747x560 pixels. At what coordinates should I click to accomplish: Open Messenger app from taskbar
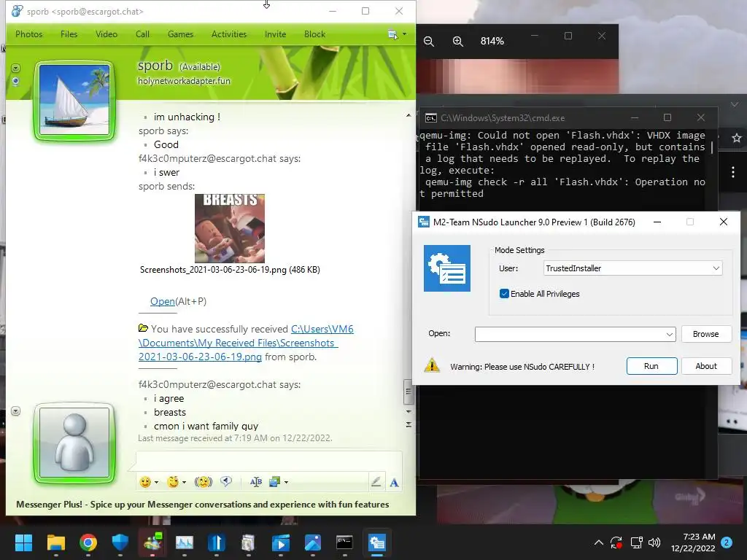152,542
